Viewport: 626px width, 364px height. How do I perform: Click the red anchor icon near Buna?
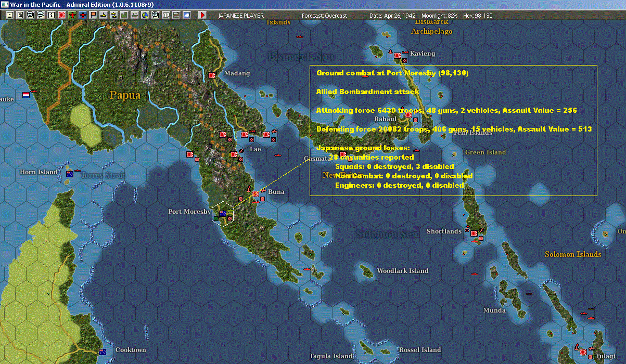(249, 188)
